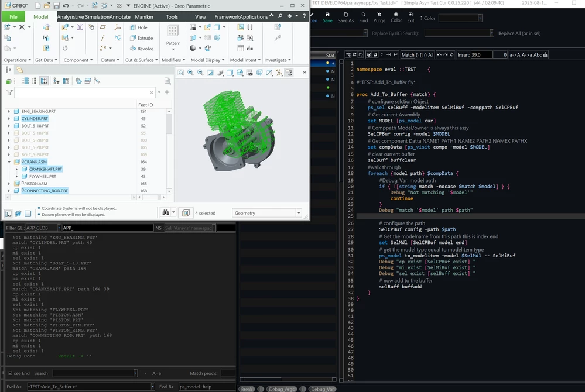585x392 pixels.
Task: Click the Save icon in Creo quick access toolbar
Action: 56,6
